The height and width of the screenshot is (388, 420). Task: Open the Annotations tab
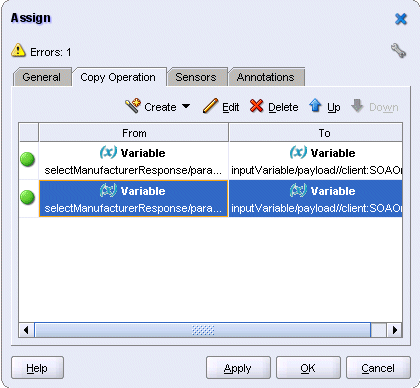tap(266, 77)
